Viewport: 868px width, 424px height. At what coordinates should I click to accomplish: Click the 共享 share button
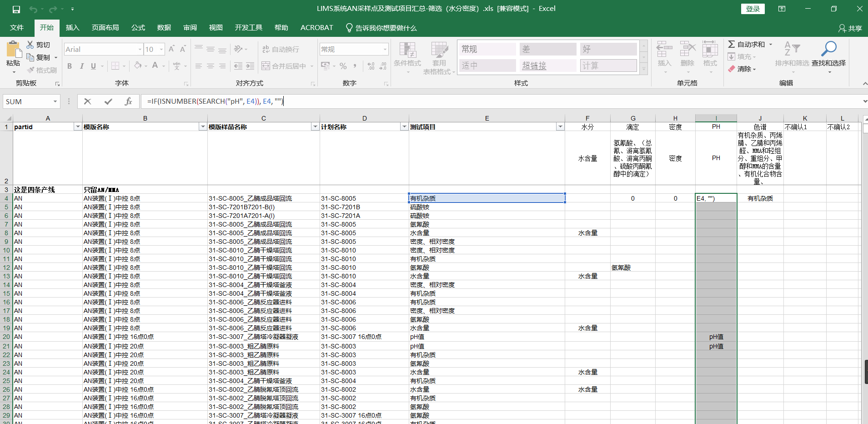(850, 28)
